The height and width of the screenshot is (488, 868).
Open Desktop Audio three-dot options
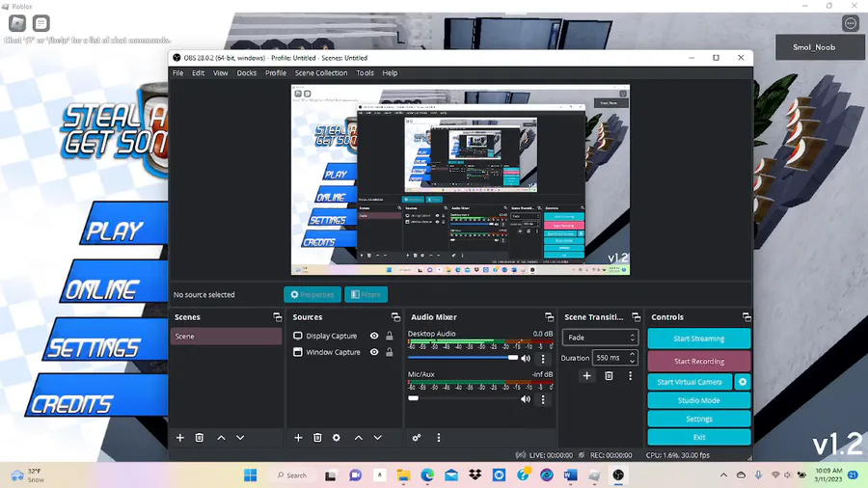point(542,359)
